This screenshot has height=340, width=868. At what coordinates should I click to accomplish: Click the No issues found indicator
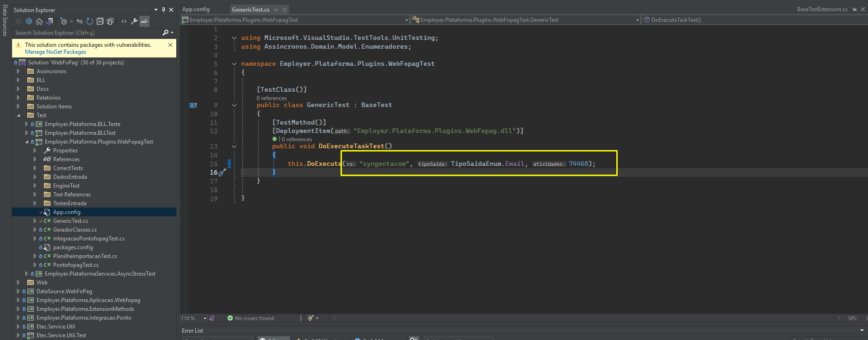pos(251,318)
